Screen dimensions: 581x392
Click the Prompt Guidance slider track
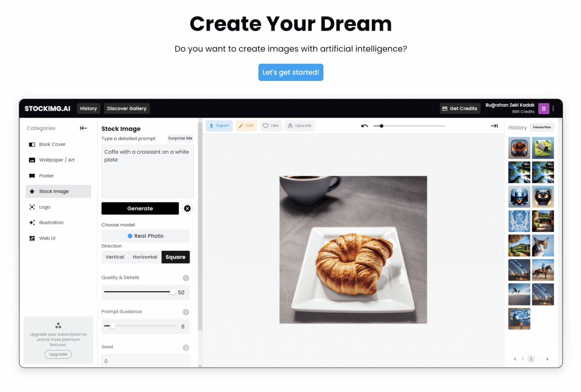140,326
